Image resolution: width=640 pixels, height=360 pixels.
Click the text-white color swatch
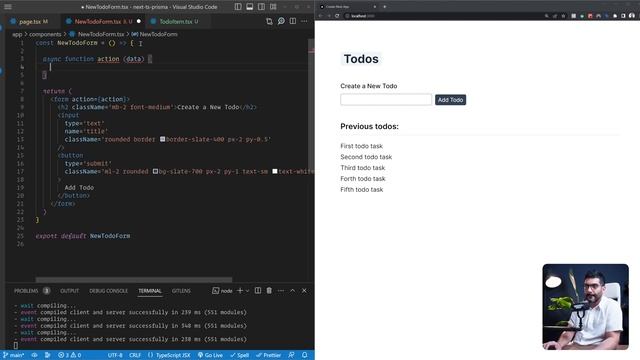coord(275,171)
